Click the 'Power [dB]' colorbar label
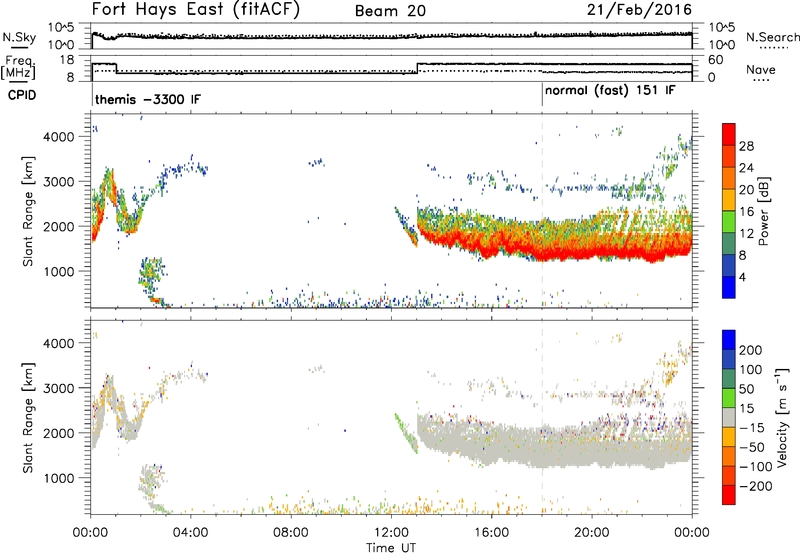 click(763, 211)
